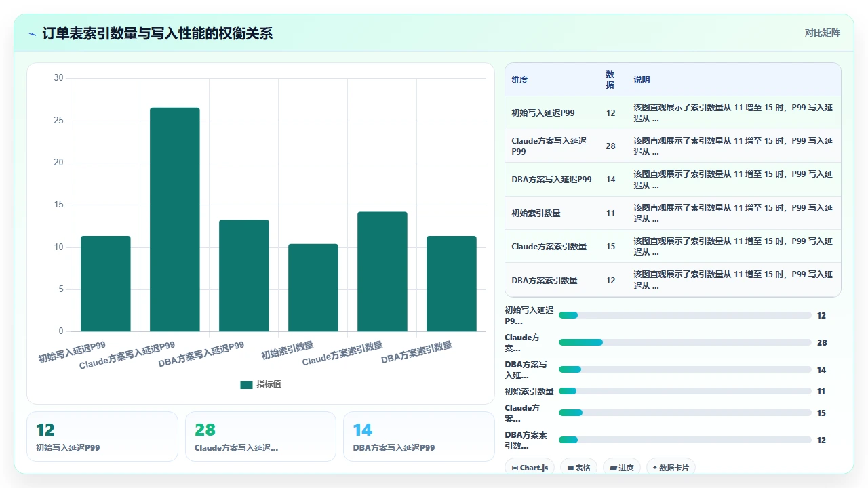Click the Claude方案索引数量 bar in chart

click(382, 272)
